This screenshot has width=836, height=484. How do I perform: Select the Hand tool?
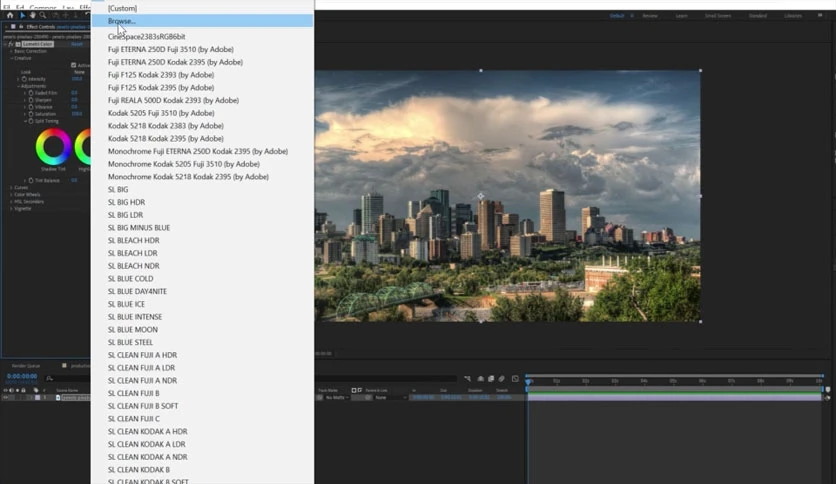point(33,15)
